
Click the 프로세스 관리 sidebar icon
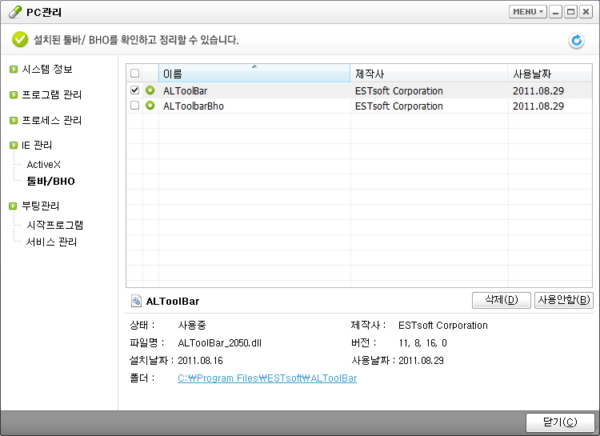pos(13,120)
